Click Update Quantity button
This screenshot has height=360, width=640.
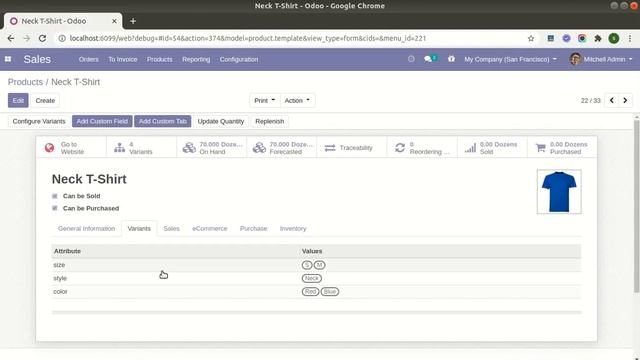220,121
